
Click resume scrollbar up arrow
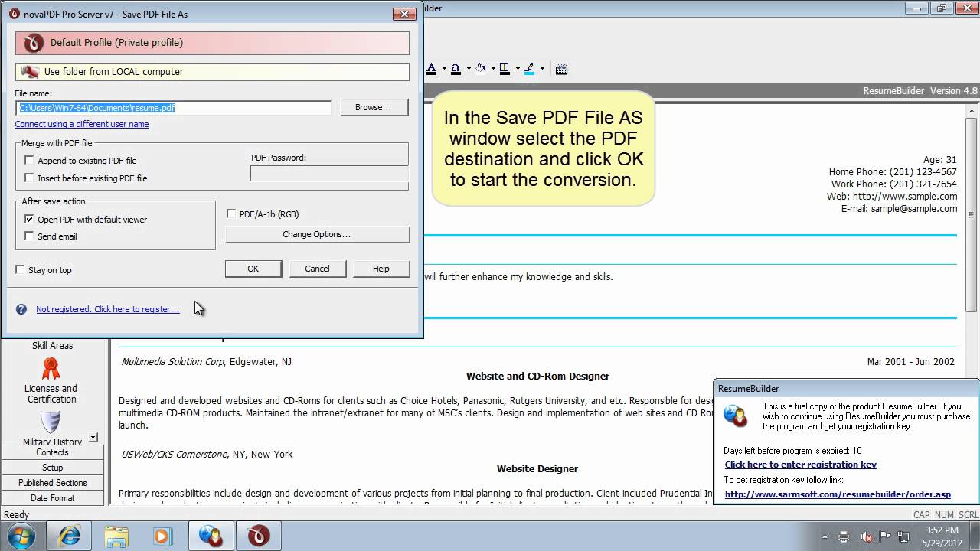click(972, 111)
